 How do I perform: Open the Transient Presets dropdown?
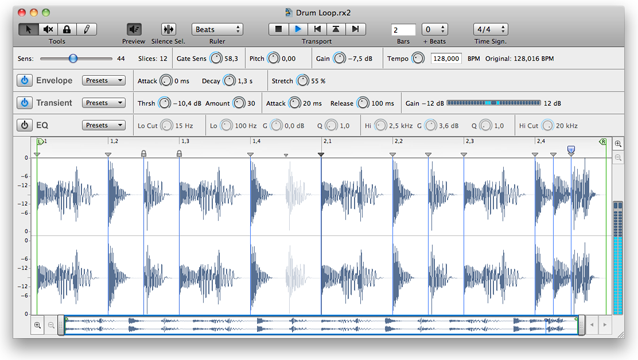tap(104, 103)
